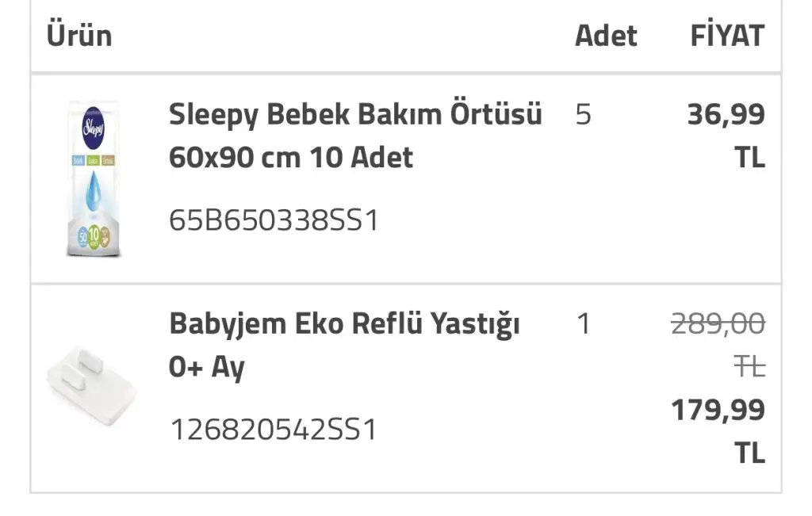Viewport: 812px width, 516px height.
Task: Click the Ürün column header
Action: point(79,36)
